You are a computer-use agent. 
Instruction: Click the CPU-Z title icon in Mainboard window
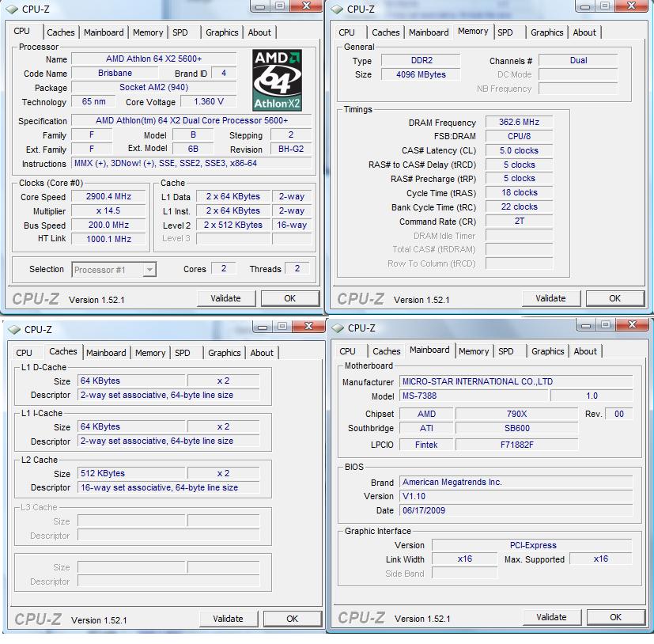click(x=338, y=328)
